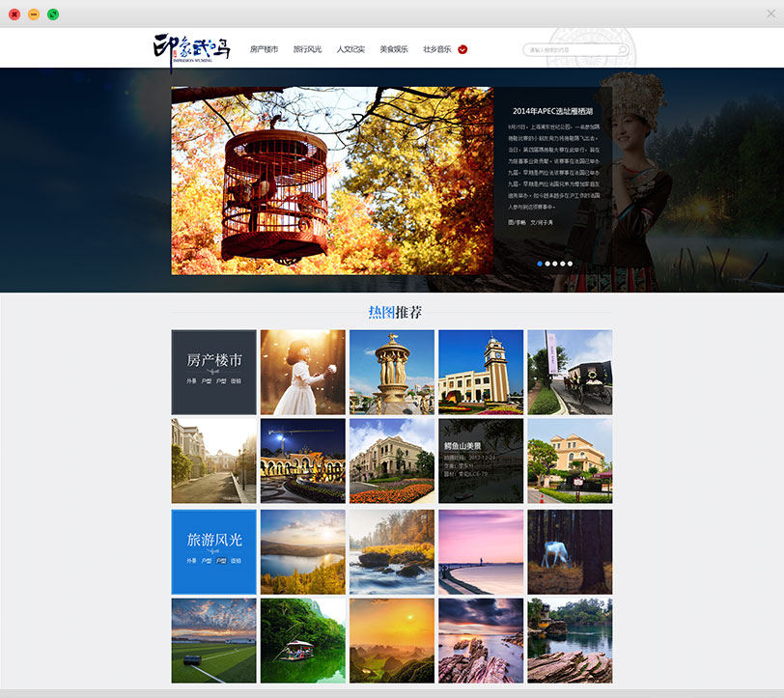
Task: Open the 旅行风光 navigation menu
Action: pyautogui.click(x=307, y=49)
